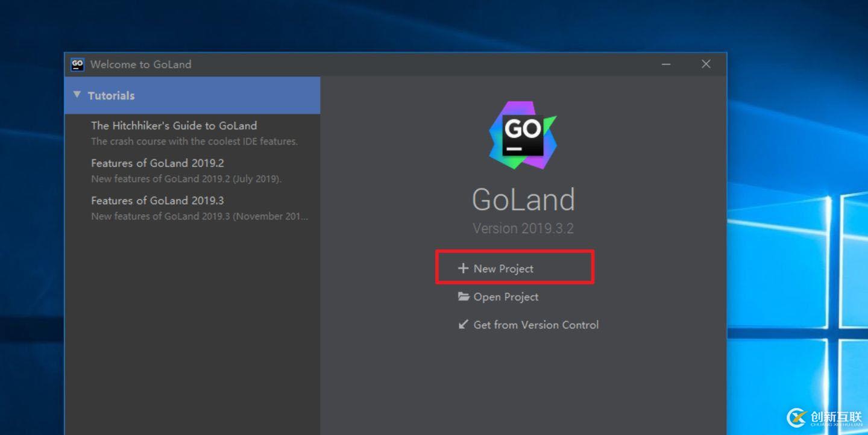
Task: Select the Tutorials header
Action: coord(192,95)
